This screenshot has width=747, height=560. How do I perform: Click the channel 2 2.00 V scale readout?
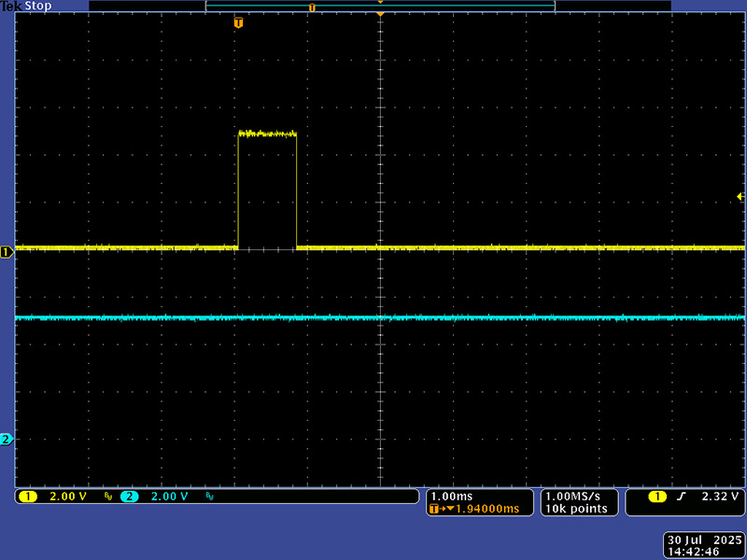click(171, 497)
